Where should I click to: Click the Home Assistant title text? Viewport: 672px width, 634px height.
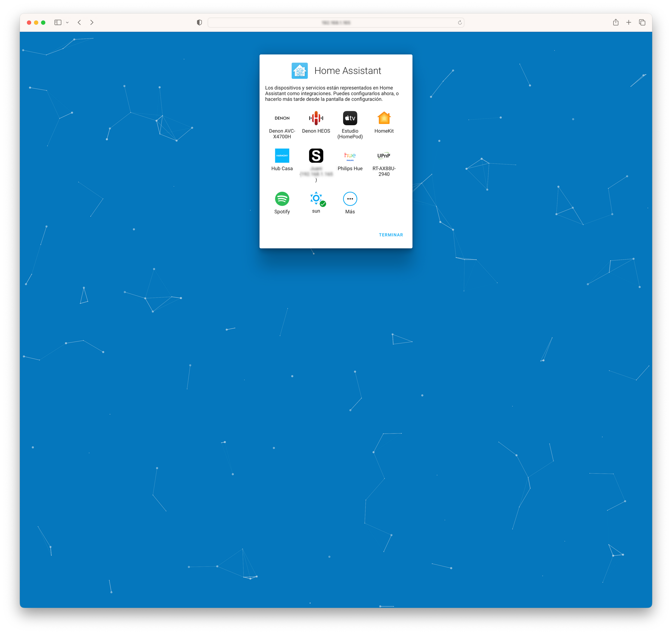tap(348, 71)
